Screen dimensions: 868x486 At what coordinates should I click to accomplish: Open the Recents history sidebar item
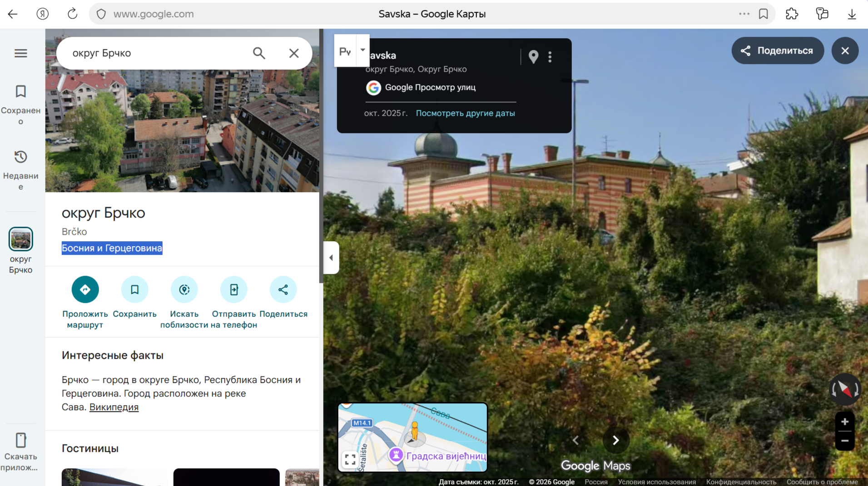21,170
